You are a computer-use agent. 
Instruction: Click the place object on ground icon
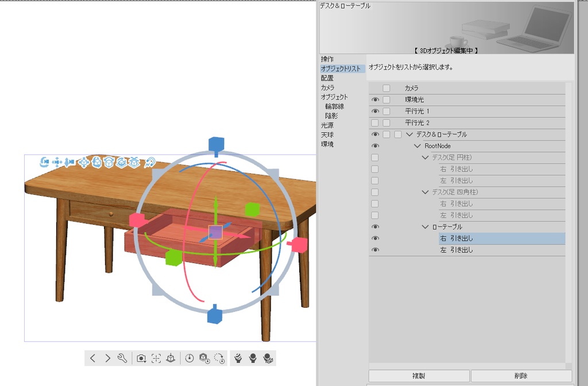(171, 358)
